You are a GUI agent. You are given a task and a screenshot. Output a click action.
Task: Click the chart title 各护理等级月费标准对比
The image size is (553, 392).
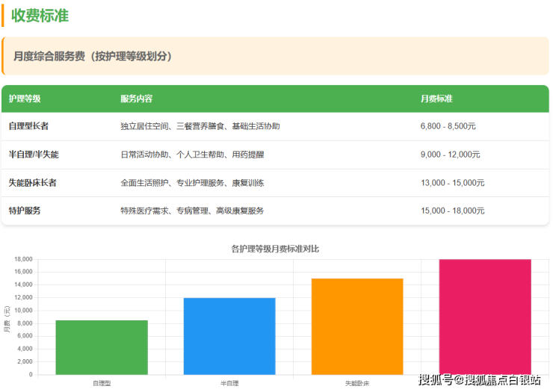point(275,248)
